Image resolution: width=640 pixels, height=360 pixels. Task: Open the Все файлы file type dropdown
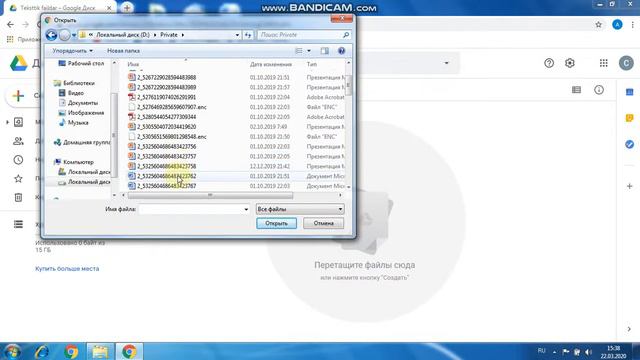point(300,209)
